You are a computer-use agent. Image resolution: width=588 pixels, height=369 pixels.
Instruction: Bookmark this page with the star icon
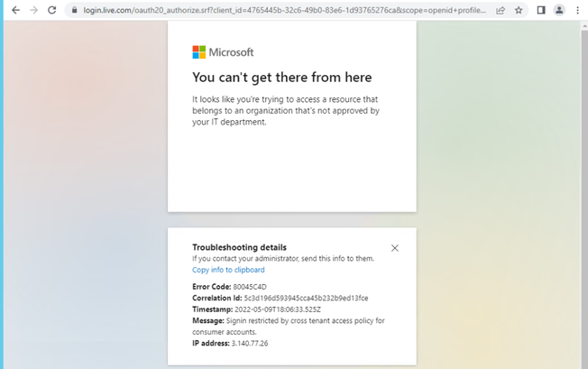point(519,10)
